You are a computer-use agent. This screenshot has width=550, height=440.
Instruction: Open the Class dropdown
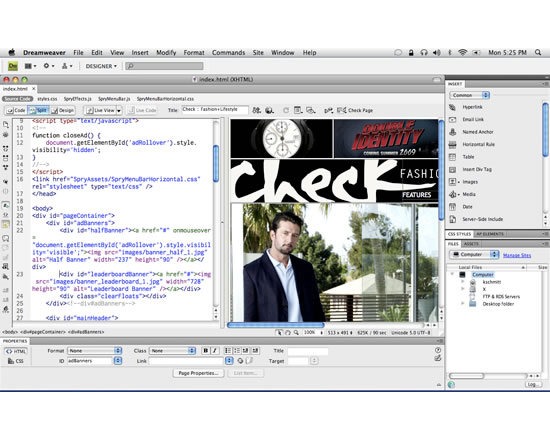click(x=172, y=351)
